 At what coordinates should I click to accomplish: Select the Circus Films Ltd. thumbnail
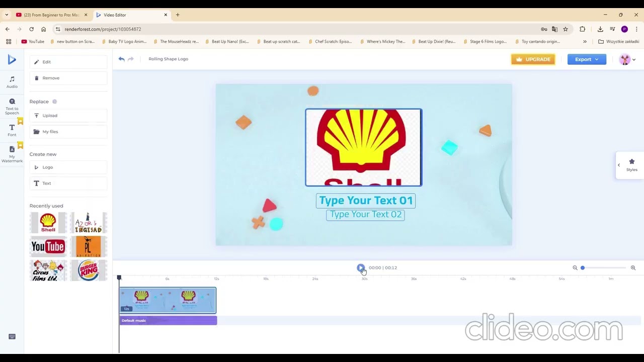(x=48, y=270)
